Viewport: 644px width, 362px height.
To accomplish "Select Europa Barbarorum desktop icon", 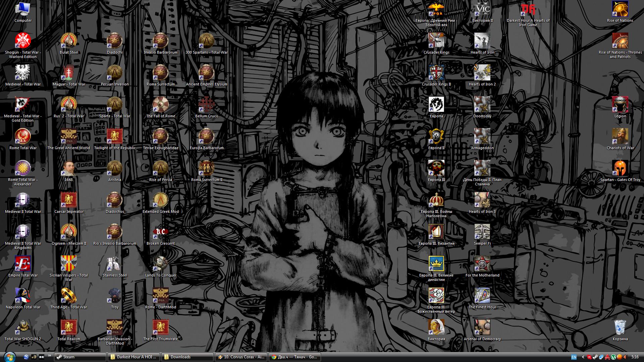I will [x=207, y=139].
